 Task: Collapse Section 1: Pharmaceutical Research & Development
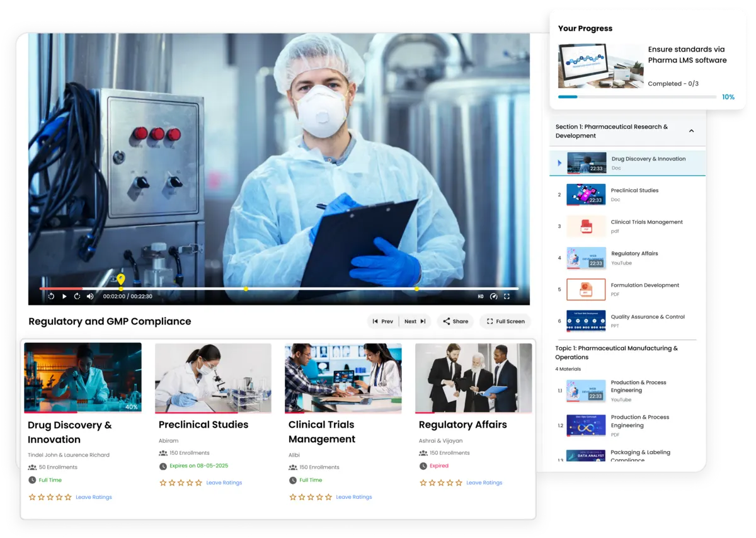pyautogui.click(x=692, y=130)
